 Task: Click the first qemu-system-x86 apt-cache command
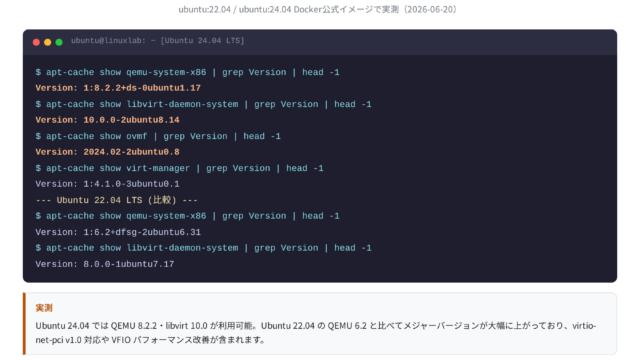187,72
